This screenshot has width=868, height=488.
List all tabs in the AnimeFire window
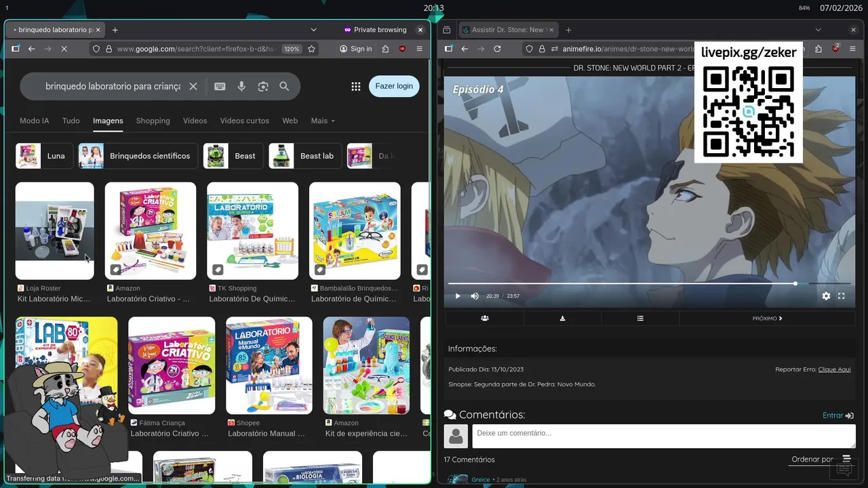coord(818,30)
